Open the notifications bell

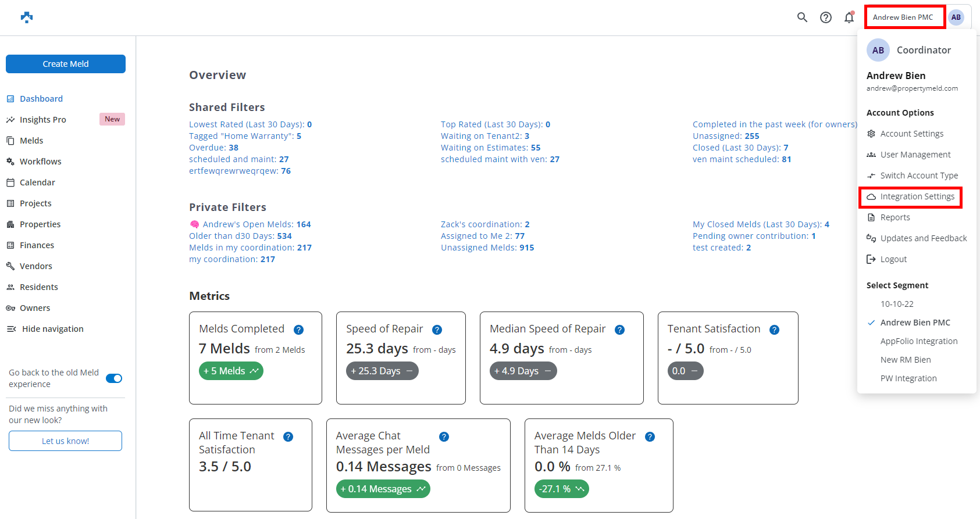(x=849, y=17)
